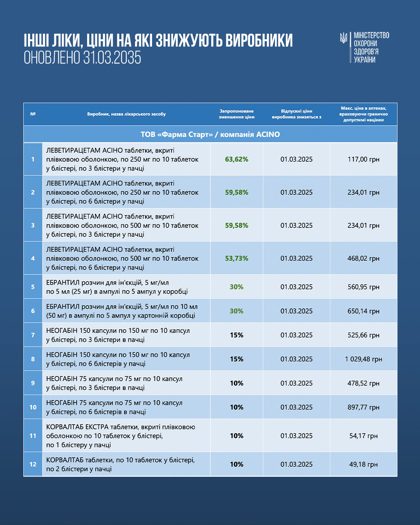Click the "53,73%" price reduction value
This screenshot has height=525, width=420.
click(236, 258)
